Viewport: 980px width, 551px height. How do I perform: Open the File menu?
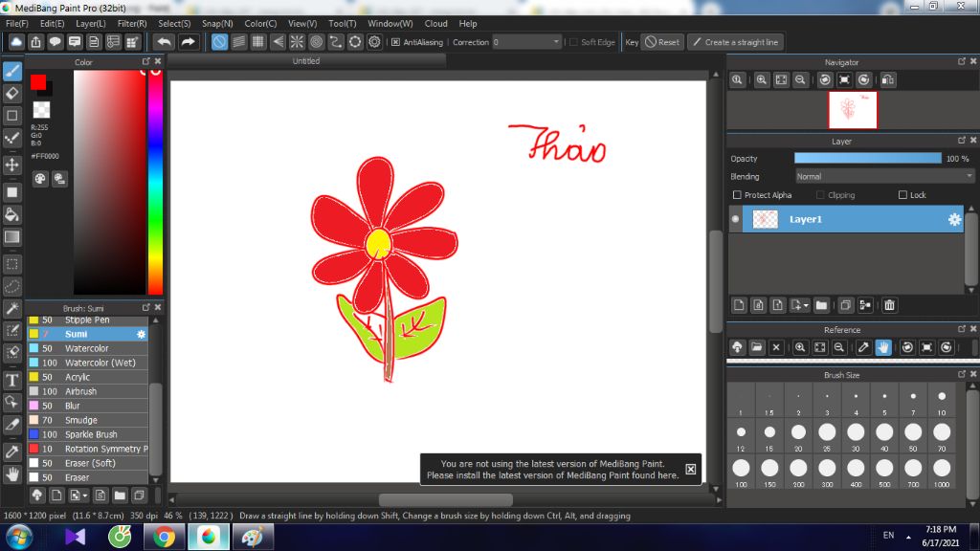(x=17, y=24)
